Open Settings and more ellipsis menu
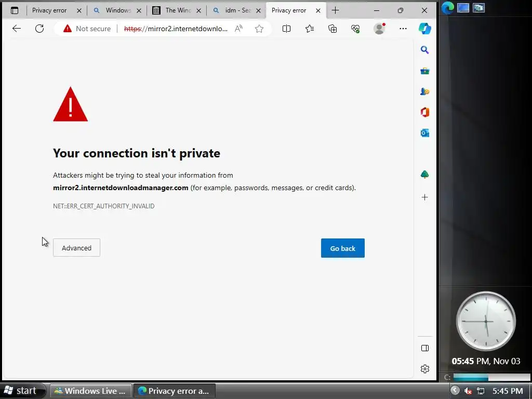The height and width of the screenshot is (399, 532). (x=403, y=29)
